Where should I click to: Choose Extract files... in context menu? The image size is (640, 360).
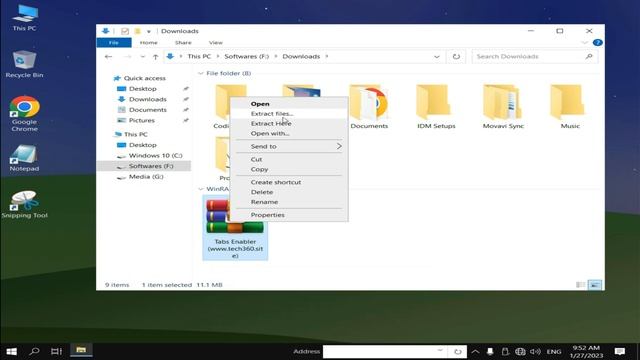pos(289,113)
